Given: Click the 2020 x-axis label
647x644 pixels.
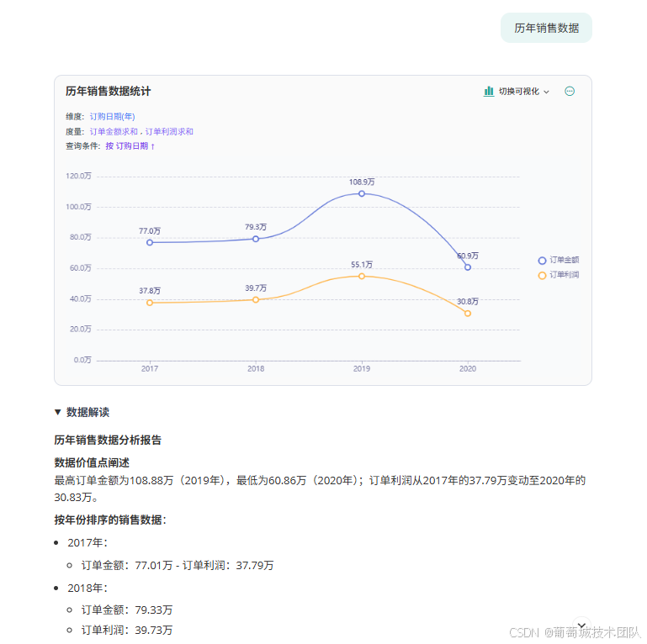Looking at the screenshot, I should (x=468, y=368).
